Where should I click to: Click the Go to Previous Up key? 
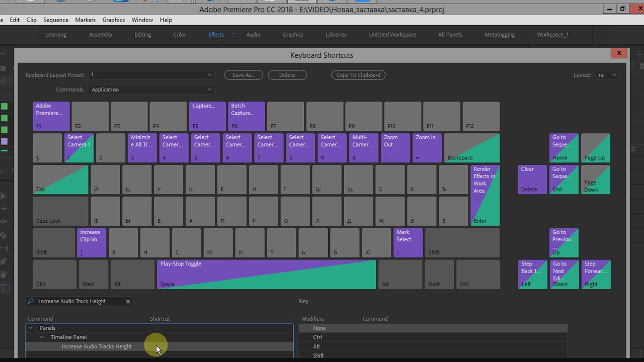click(x=564, y=243)
